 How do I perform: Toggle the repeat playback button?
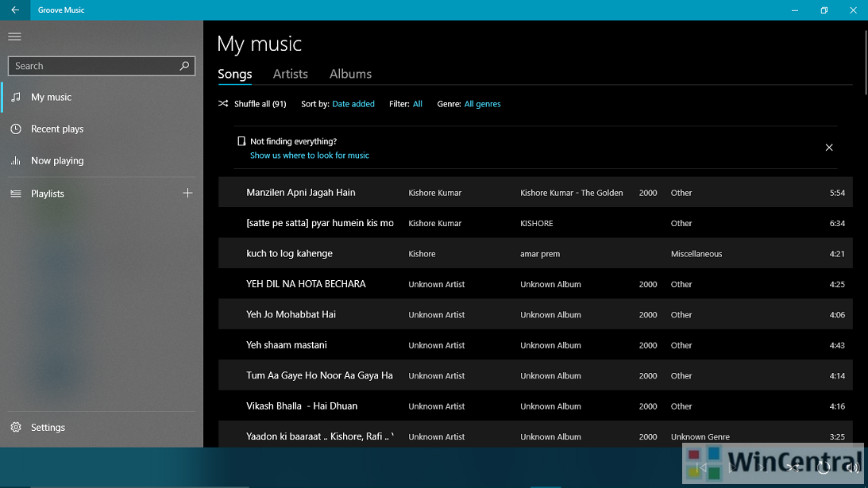(x=824, y=468)
